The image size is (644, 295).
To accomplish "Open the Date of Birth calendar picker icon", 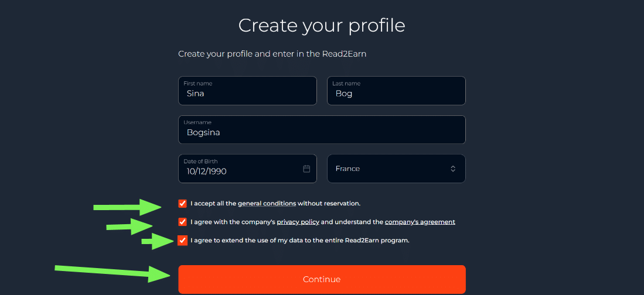I will [x=306, y=169].
